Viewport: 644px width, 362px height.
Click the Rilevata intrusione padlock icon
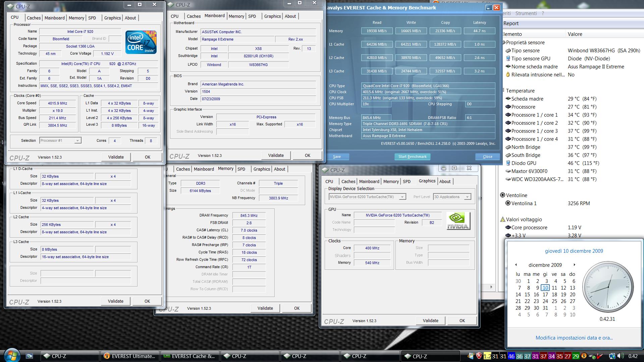pyautogui.click(x=508, y=75)
